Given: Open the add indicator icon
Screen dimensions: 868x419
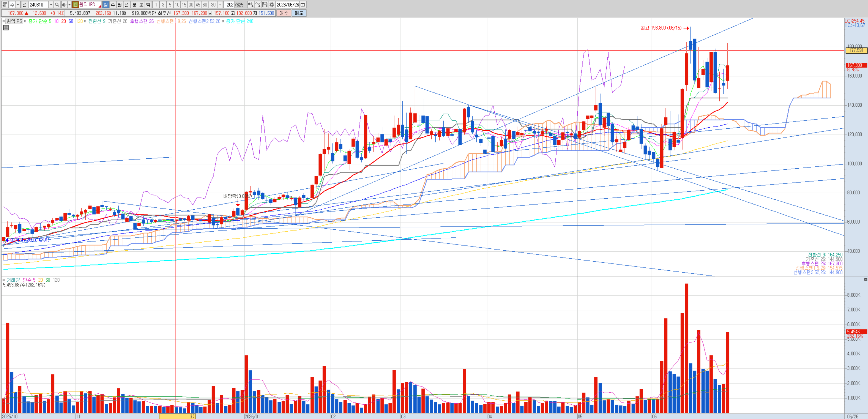Looking at the screenshot, I should pyautogui.click(x=251, y=5).
